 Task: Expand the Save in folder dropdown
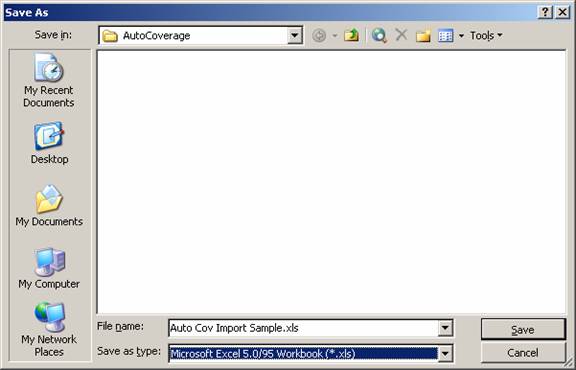point(295,36)
